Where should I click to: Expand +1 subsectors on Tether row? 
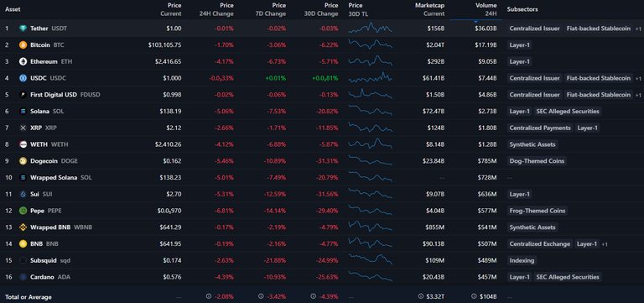[x=638, y=29]
